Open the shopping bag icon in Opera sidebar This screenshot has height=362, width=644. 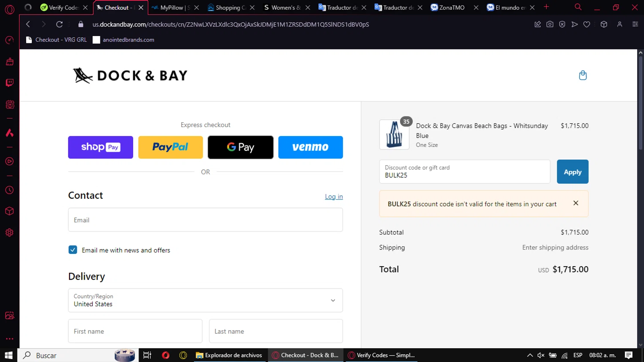[9, 61]
